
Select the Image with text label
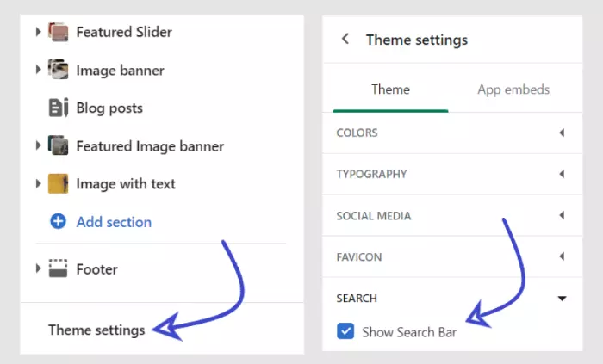click(x=126, y=184)
